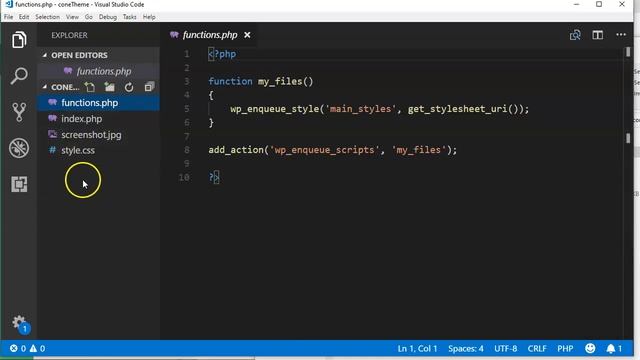Show warnings count in status bar
Viewport: 640px width, 360px height.
(37, 349)
